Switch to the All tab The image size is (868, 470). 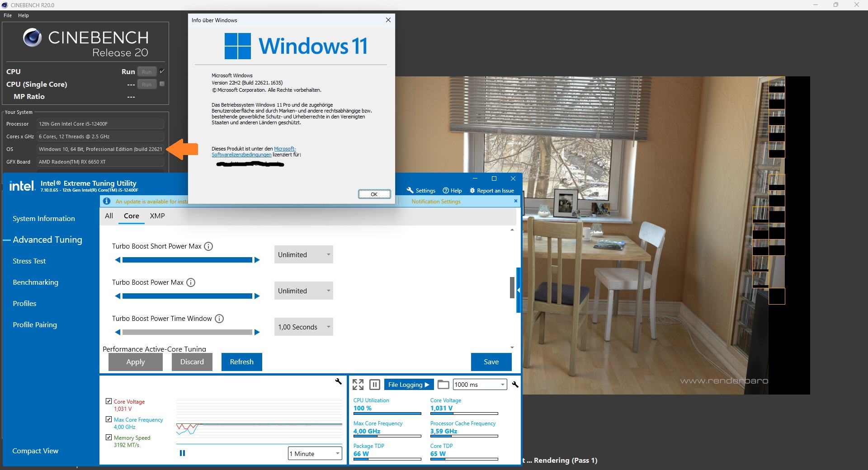click(109, 216)
